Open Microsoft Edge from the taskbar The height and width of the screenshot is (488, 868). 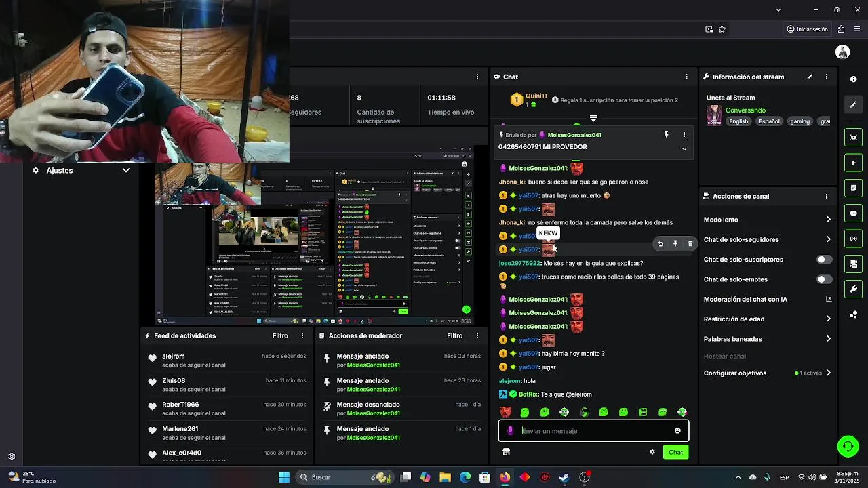click(465, 477)
